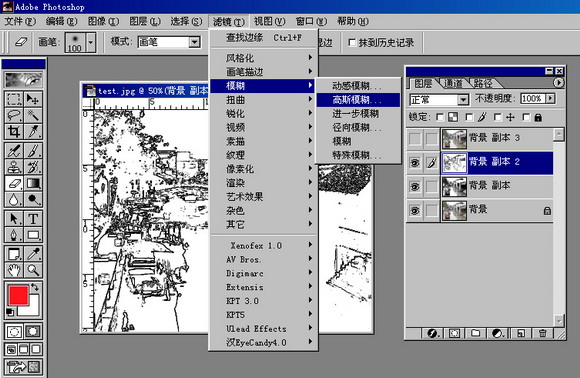Select the History Brush tool
The width and height of the screenshot is (580, 378).
[x=33, y=167]
